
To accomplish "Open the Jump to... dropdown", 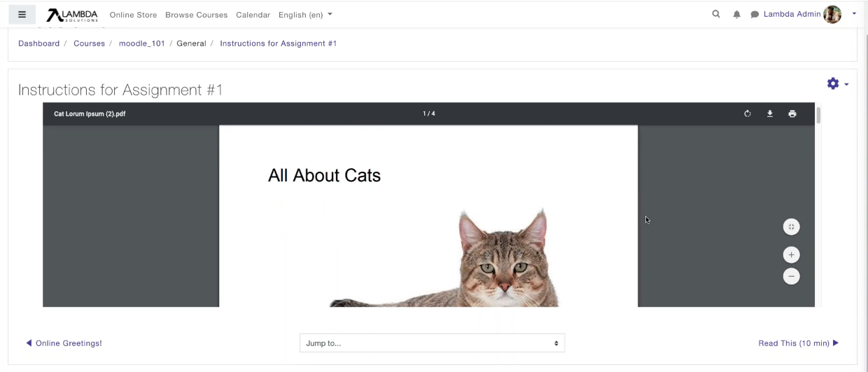I will coord(432,343).
